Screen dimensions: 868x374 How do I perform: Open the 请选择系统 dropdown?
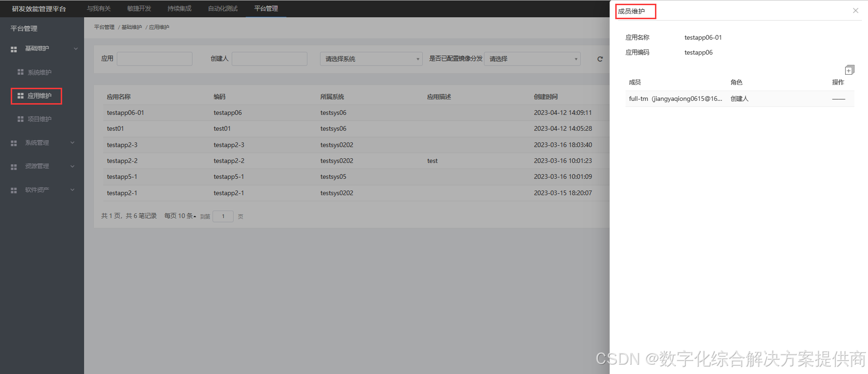pyautogui.click(x=371, y=59)
